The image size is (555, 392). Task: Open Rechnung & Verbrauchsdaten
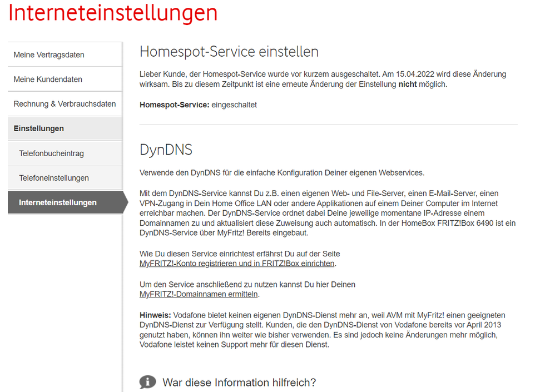(x=64, y=103)
